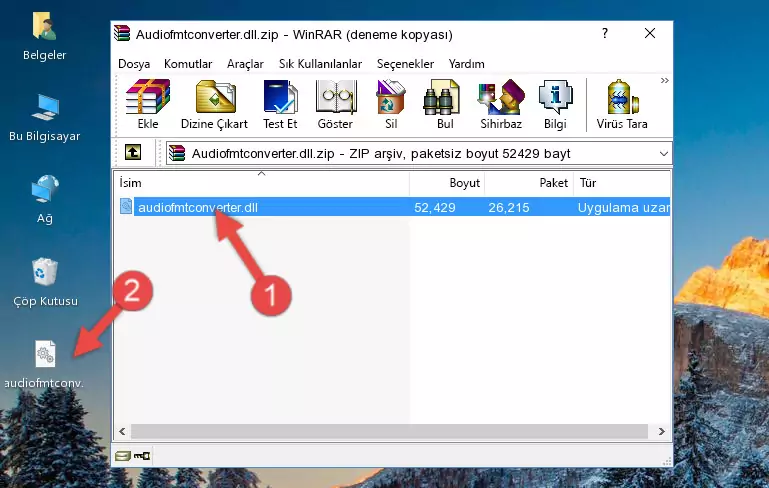This screenshot has width=769, height=488.
Task: Show archive Bilgi information
Action: tap(555, 104)
